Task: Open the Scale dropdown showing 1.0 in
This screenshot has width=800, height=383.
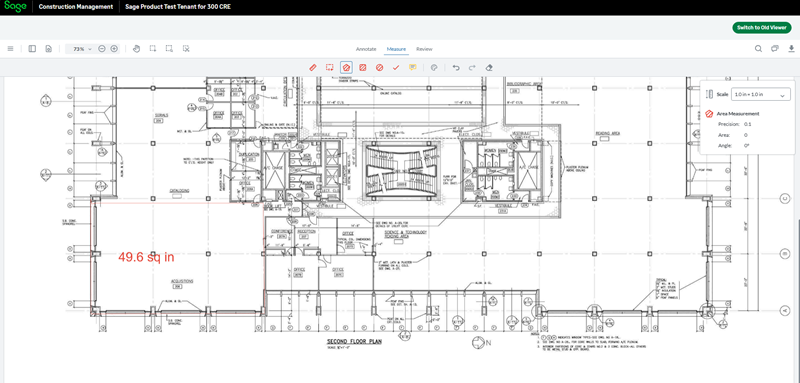Action: 761,94
